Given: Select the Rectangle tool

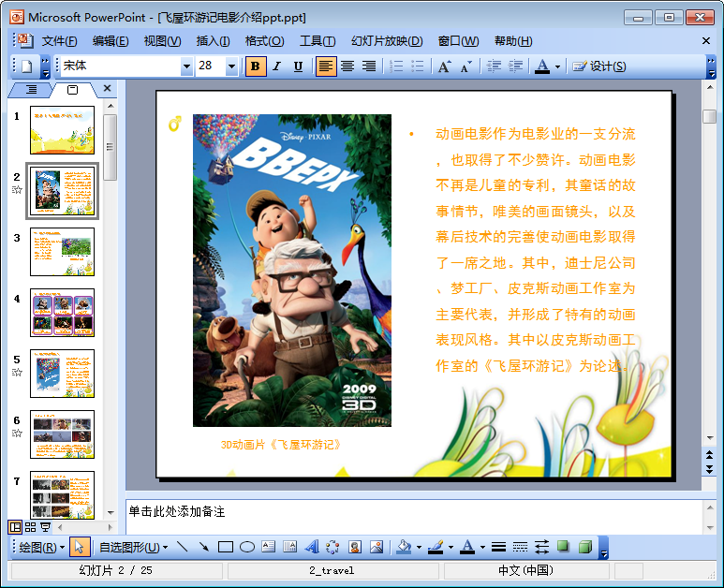Looking at the screenshot, I should pos(226,548).
